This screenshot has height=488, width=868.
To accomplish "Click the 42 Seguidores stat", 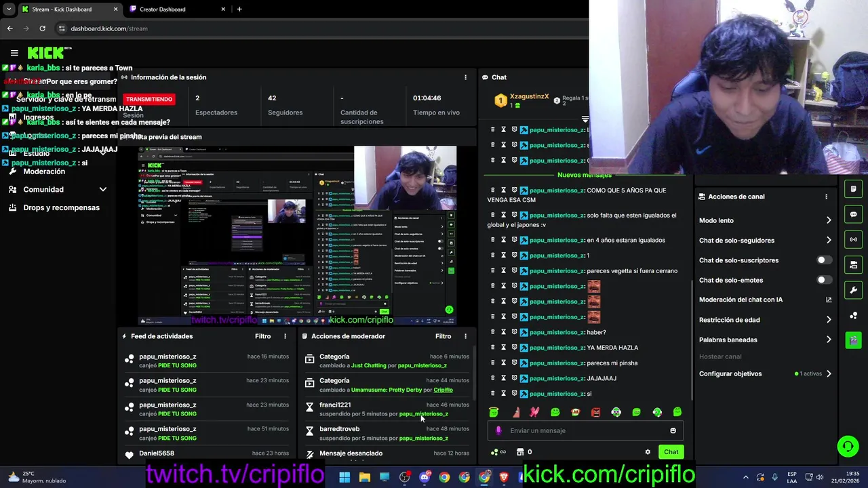I will coord(285,105).
